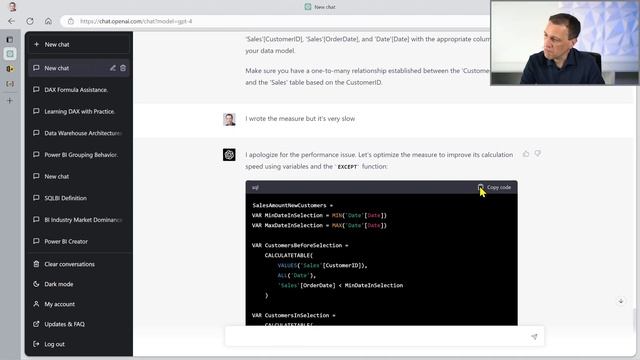
Task: Open the 'Learning DAX with Practice' conversation
Action: 79,111
